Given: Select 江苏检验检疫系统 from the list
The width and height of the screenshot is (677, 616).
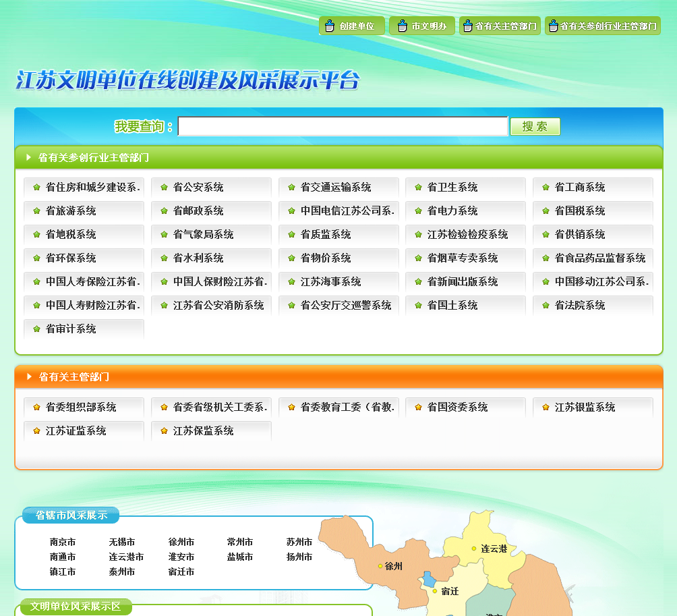Looking at the screenshot, I should point(467,235).
